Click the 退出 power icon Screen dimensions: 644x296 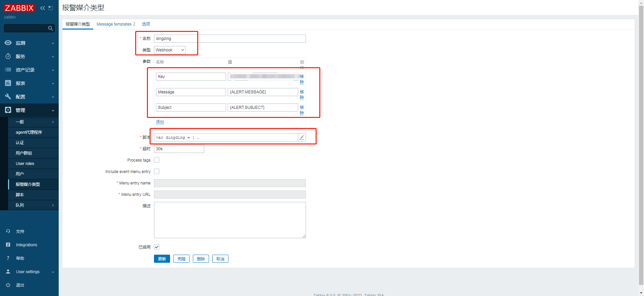click(x=8, y=285)
